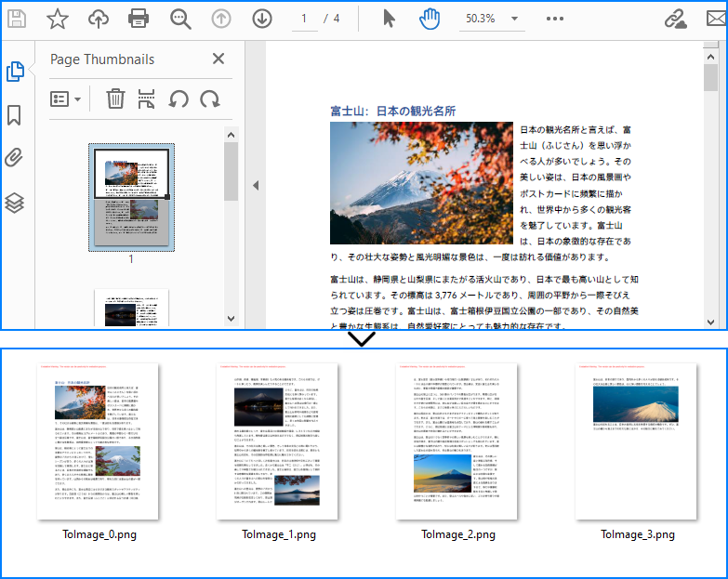Click the blue document title heading
This screenshot has height=579, width=728.
tap(392, 111)
